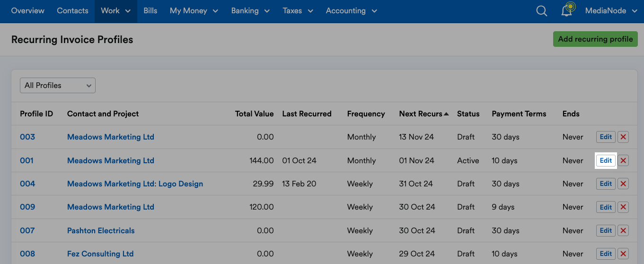Select the 13 Feb 20 last recurred cell

pos(299,184)
